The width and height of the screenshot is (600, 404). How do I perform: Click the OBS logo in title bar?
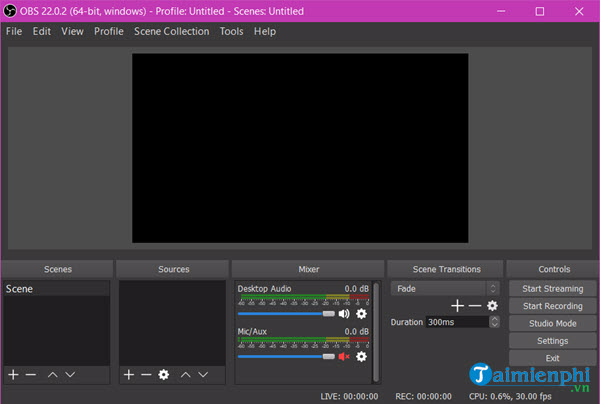pyautogui.click(x=10, y=11)
